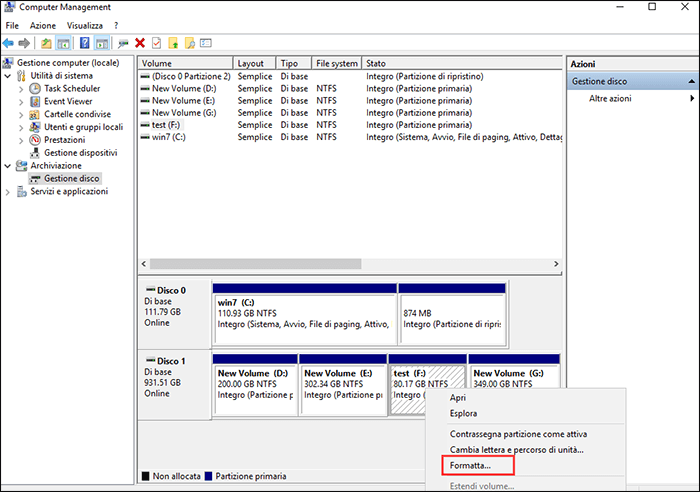
Task: Choose Formatta... from the context menu
Action: [470, 465]
